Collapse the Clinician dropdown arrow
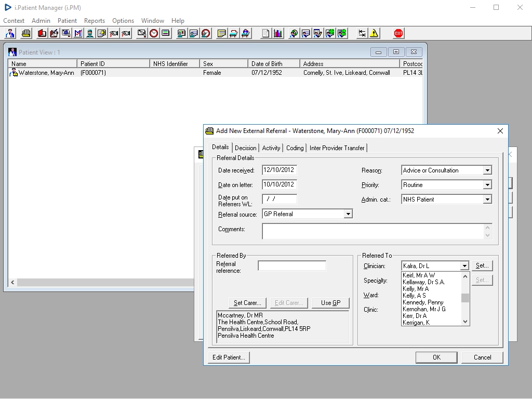This screenshot has width=532, height=399. click(x=464, y=266)
